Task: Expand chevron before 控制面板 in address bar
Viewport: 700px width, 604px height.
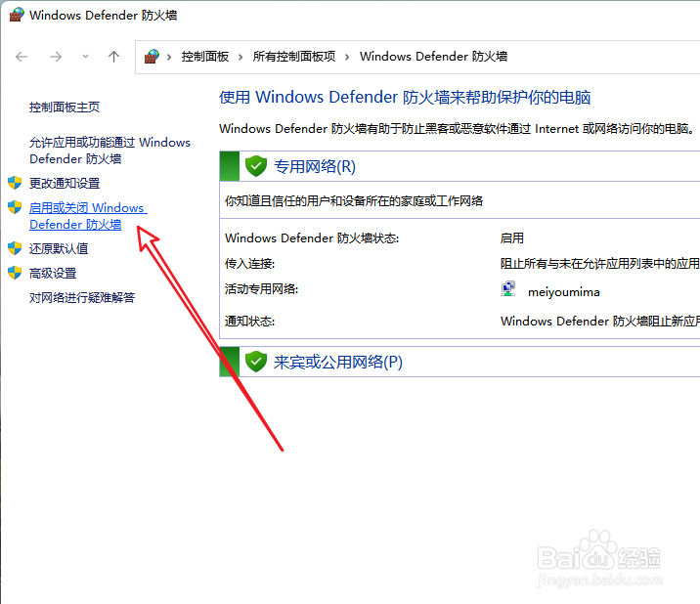Action: tap(169, 57)
